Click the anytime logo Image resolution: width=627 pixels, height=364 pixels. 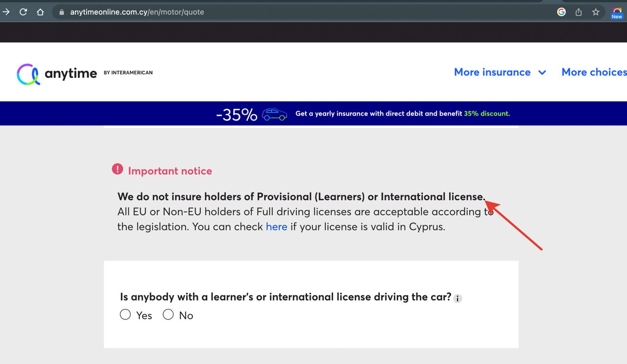point(57,73)
